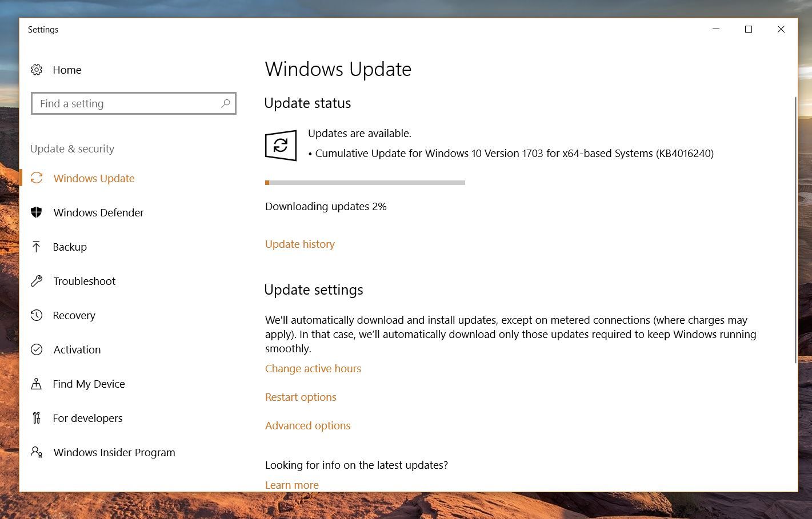Click the Home gear icon
812x519 pixels.
pos(37,70)
